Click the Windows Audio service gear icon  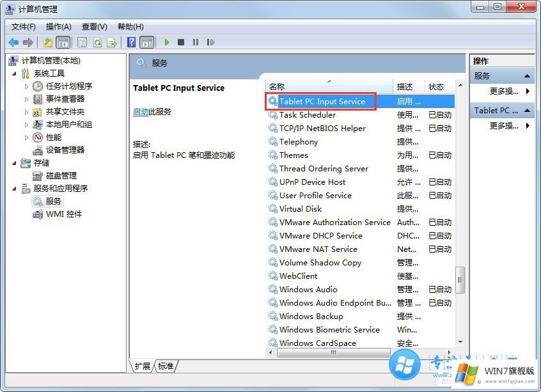pyautogui.click(x=273, y=289)
